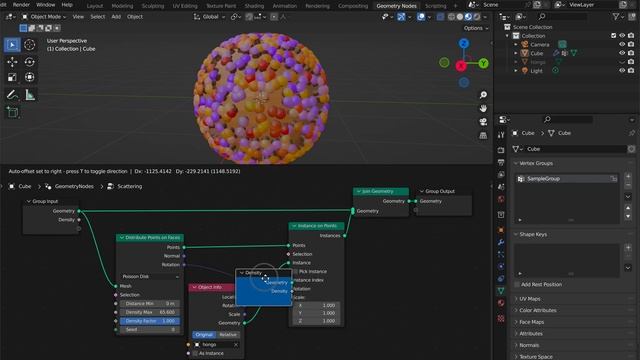The image size is (640, 360).
Task: Click the red X axis on navigation gizmo
Action: click(461, 66)
